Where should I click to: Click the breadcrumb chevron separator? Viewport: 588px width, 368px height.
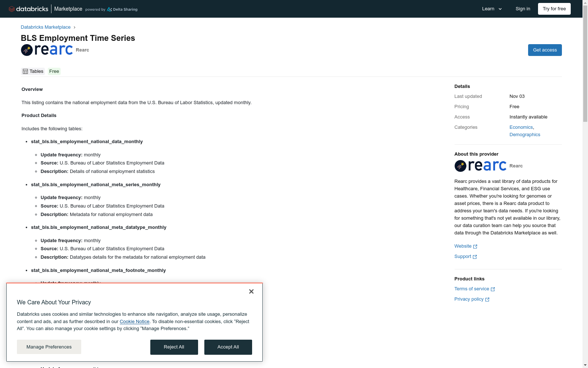click(74, 27)
